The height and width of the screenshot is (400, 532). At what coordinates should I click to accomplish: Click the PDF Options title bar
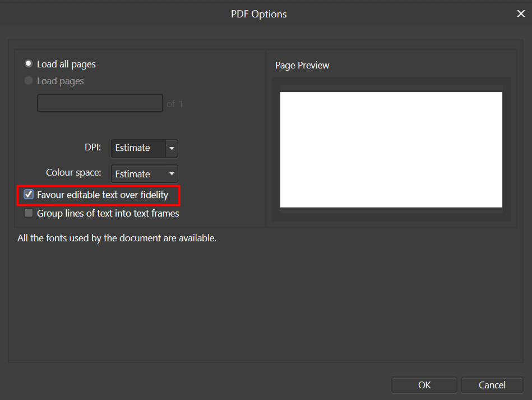258,13
